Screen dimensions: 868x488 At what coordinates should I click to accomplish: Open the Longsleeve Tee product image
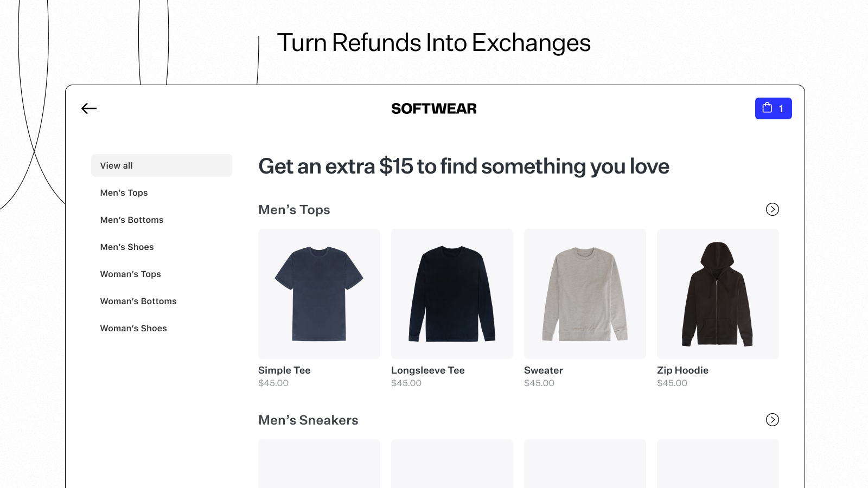tap(452, 294)
